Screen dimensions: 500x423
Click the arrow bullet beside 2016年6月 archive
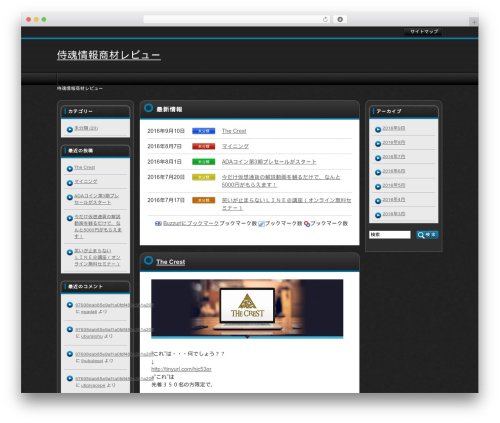378,172
